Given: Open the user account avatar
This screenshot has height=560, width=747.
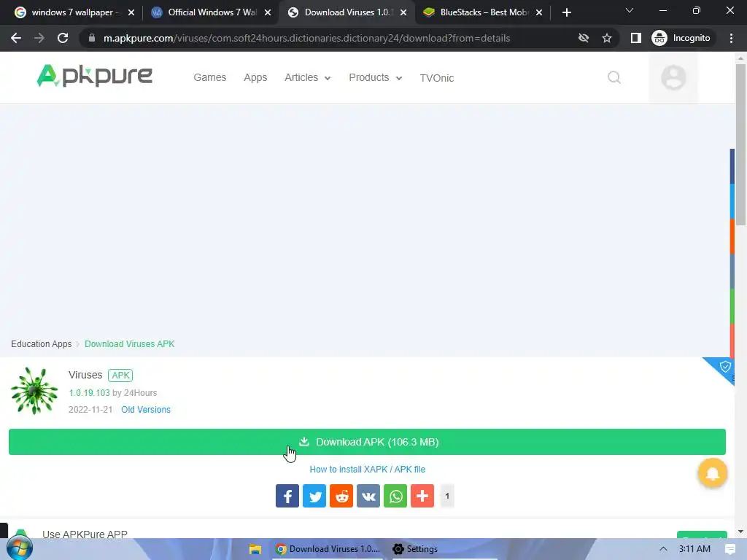Looking at the screenshot, I should [673, 77].
